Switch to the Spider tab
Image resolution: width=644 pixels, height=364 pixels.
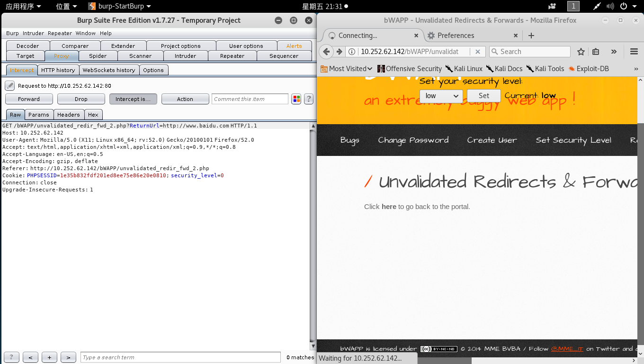(98, 56)
